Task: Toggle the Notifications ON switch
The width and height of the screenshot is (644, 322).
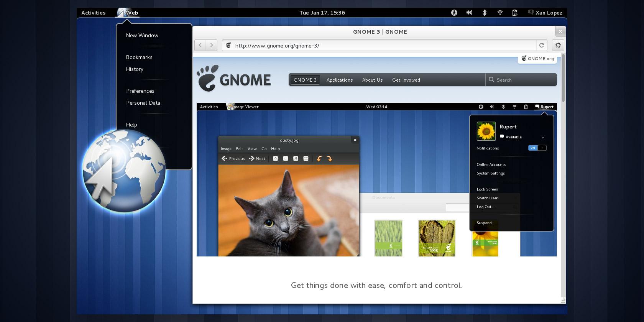Action: point(537,148)
